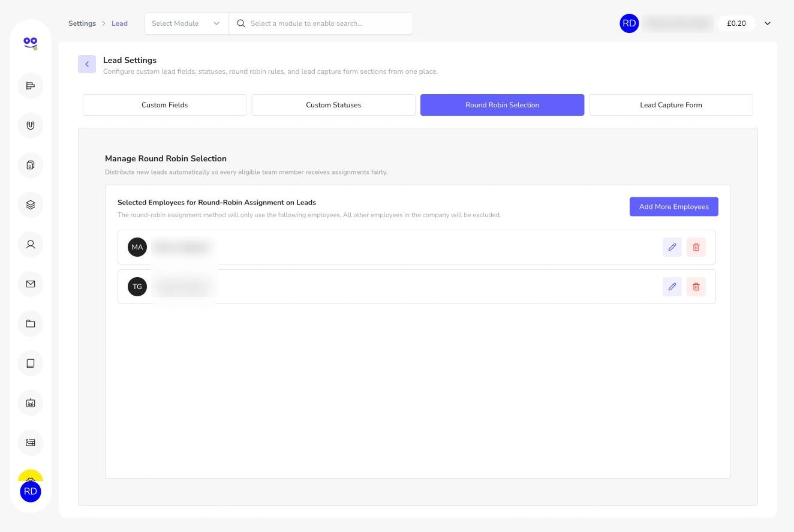794x532 pixels.
Task: Click the edit pencil for employee TG
Action: (672, 287)
